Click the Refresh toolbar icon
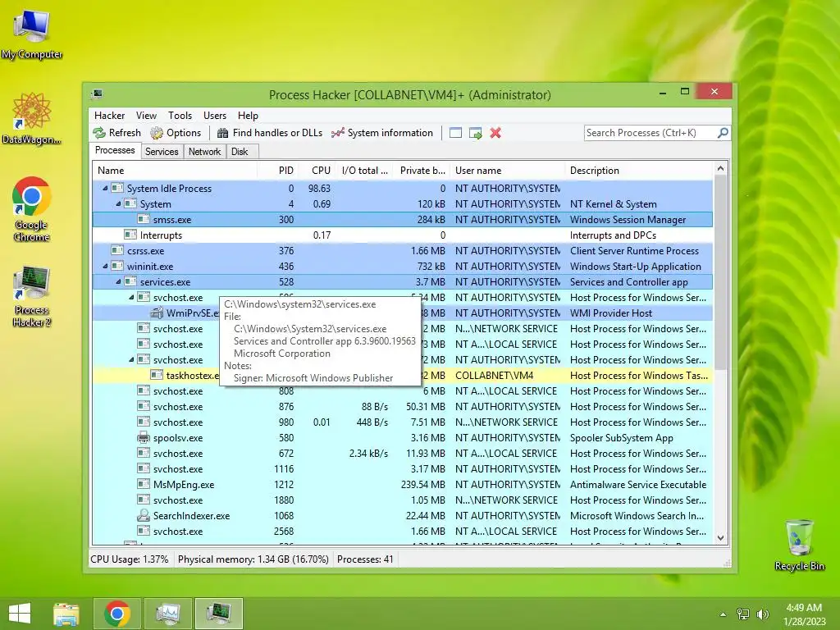Screen dimensions: 840x630 click(99, 133)
